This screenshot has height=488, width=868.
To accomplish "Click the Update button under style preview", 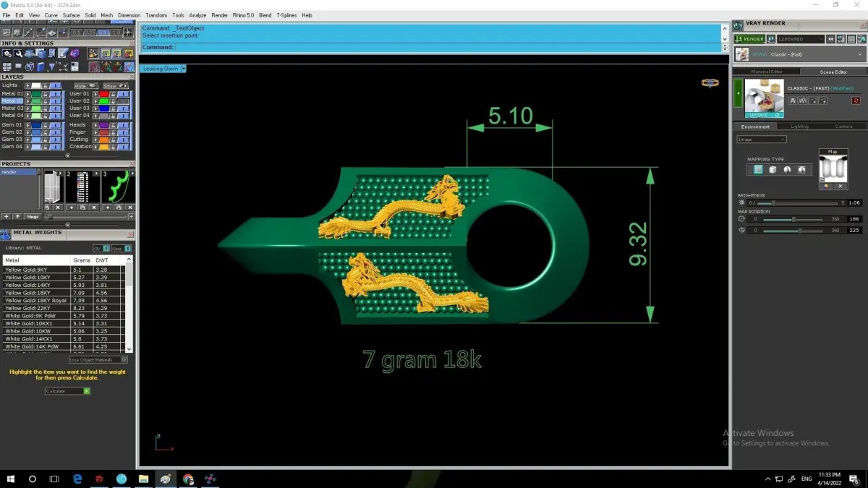I will (764, 115).
